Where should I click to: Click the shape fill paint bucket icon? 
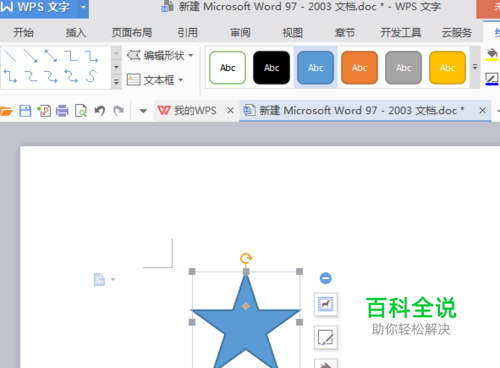click(492, 55)
